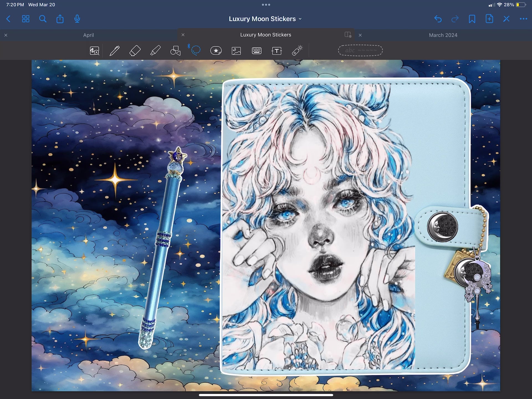The width and height of the screenshot is (532, 399).
Task: Select the Text box tool
Action: pyautogui.click(x=277, y=51)
